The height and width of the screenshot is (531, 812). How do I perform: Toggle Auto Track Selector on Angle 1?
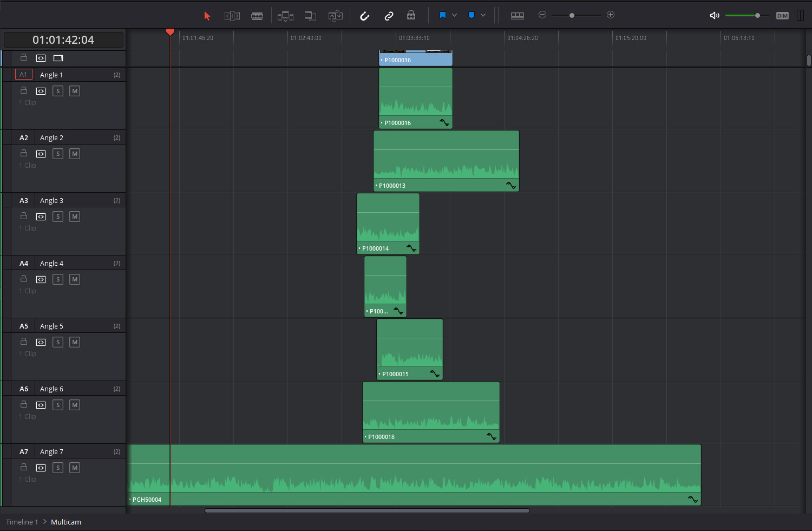41,91
